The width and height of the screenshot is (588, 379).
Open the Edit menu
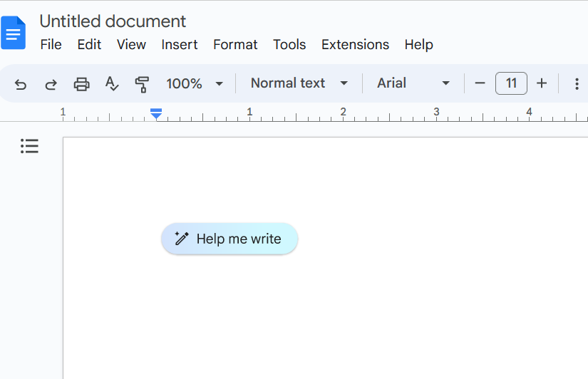89,45
